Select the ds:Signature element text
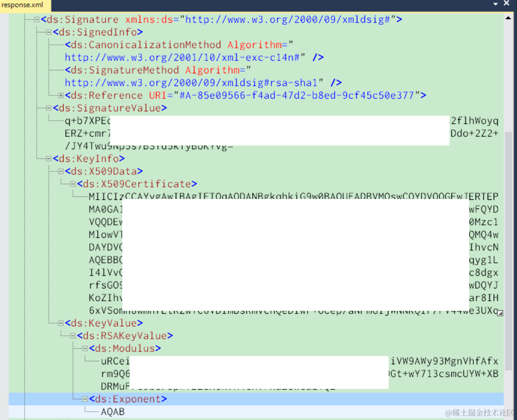 (x=79, y=20)
